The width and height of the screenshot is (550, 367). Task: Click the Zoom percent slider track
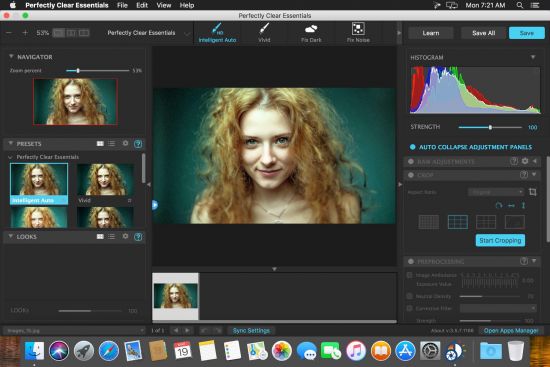coord(98,71)
